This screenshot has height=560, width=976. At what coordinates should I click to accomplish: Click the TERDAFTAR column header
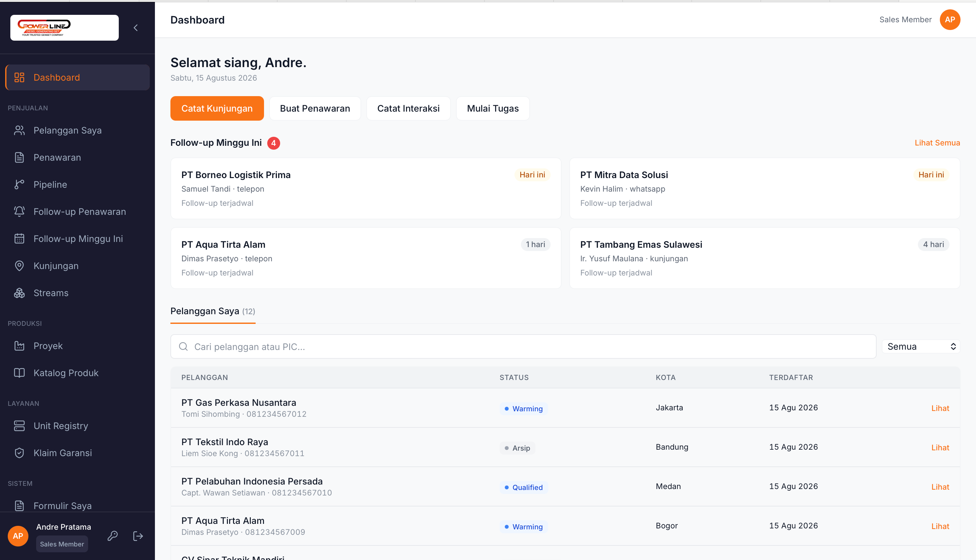coord(791,377)
